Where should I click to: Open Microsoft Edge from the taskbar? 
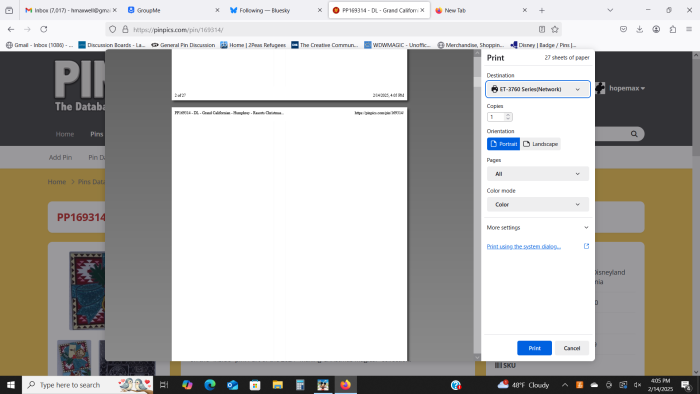coord(210,385)
